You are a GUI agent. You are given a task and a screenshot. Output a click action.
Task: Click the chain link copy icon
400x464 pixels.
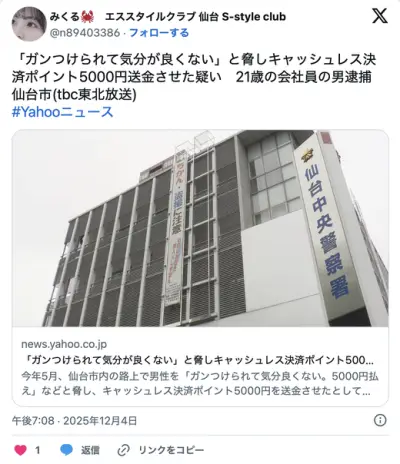(123, 450)
